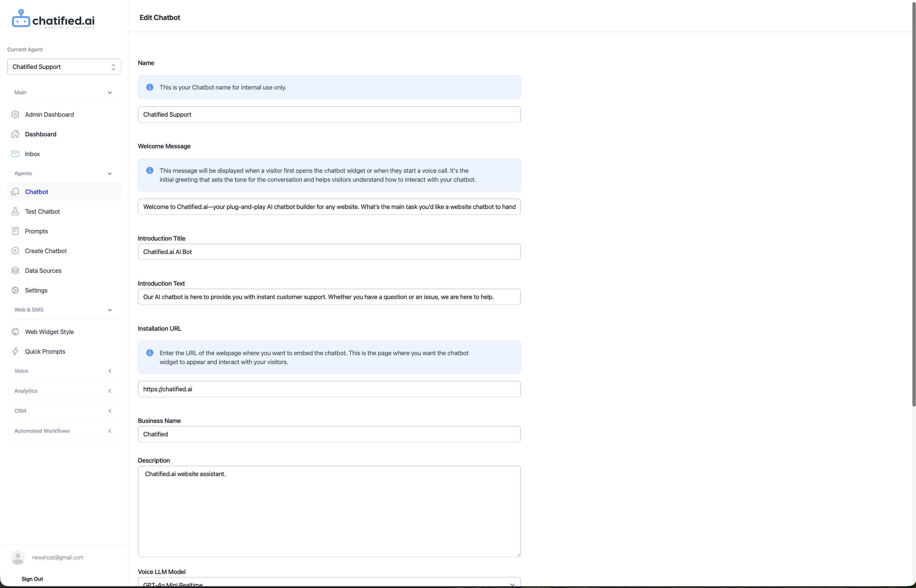Click the newxhost@gmail.com account entry
The image size is (916, 588).
point(57,557)
